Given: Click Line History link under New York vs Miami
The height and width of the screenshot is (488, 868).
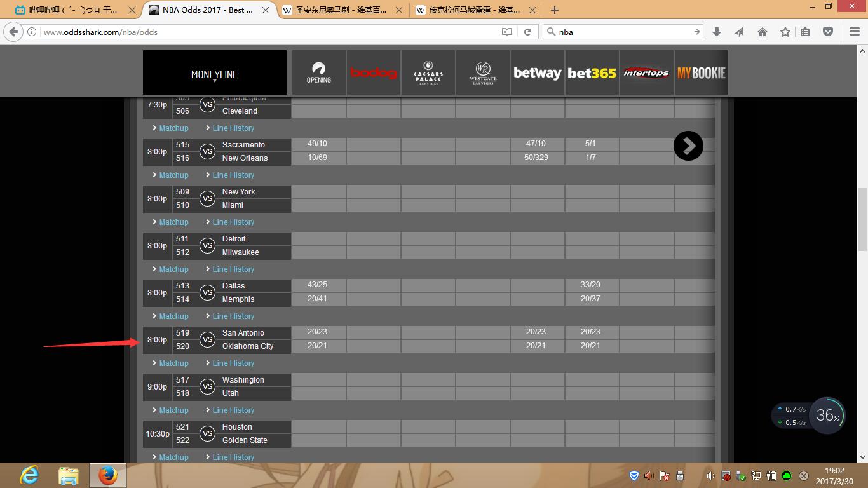Looking at the screenshot, I should tap(233, 222).
